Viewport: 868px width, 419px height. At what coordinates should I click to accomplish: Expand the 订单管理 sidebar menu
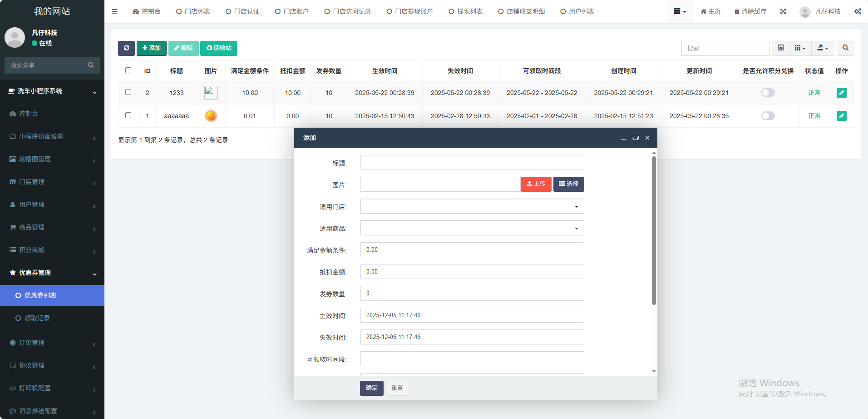52,343
